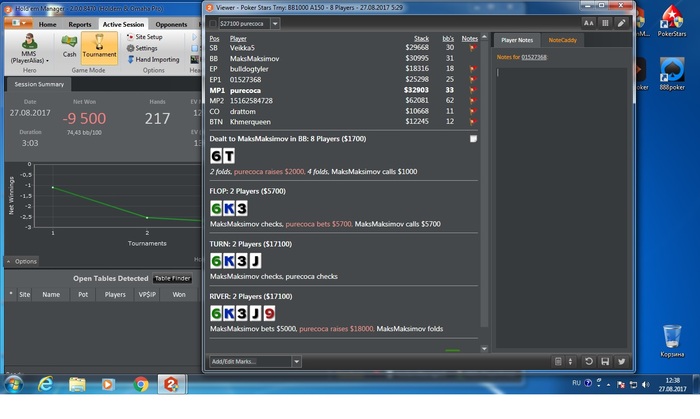The width and height of the screenshot is (700, 419).
Task: Click the MMS PlayerAlias hero avatar icon
Action: [29, 41]
